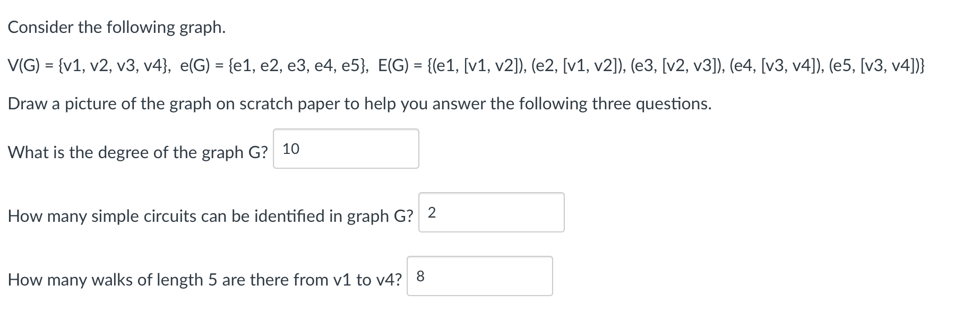Click the "What is the degree of the graph G?" label

[x=138, y=153]
